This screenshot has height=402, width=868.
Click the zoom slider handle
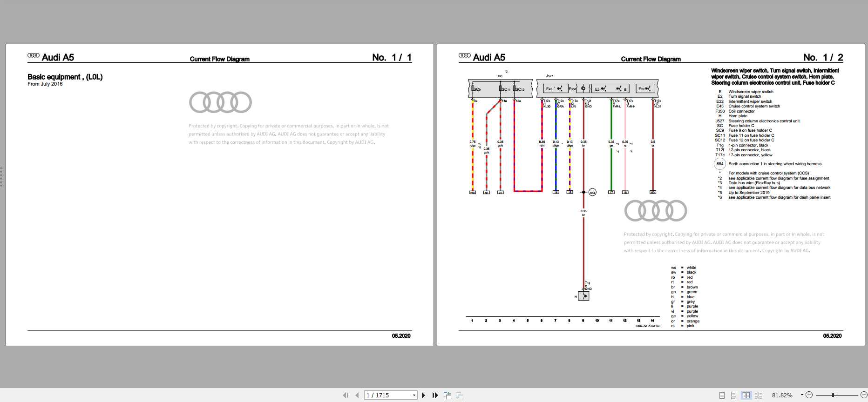[x=833, y=395]
